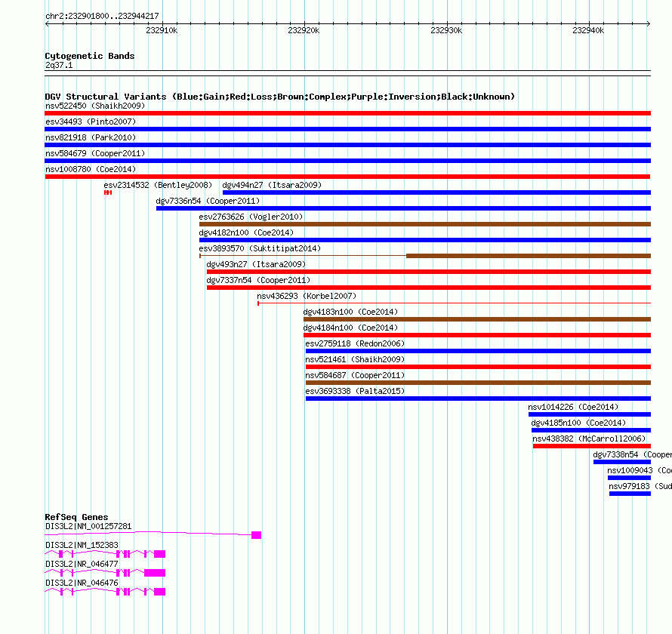Select DIS3L2|NM_152383 gene label
The height and width of the screenshot is (634, 672).
(x=82, y=545)
